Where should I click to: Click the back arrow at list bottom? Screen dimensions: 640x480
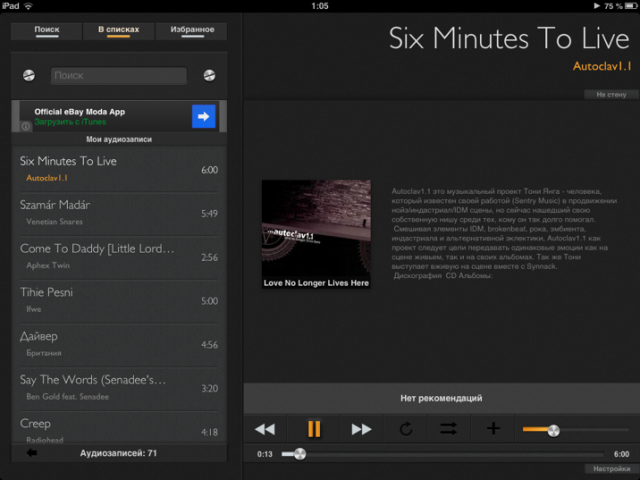click(32, 453)
